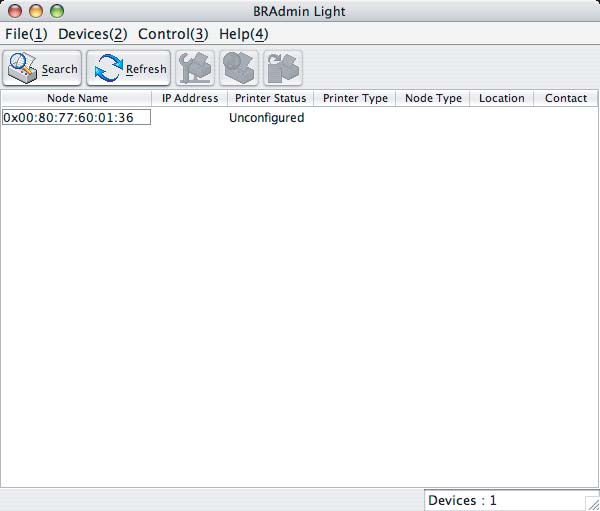This screenshot has height=511, width=600.
Task: Click the greyed printer document arrow icon
Action: tap(283, 68)
